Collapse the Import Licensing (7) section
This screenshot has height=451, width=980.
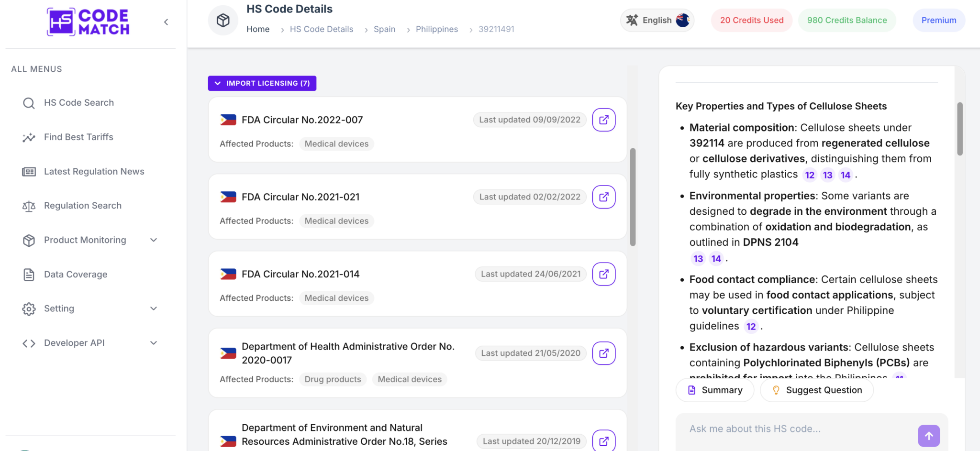pos(262,83)
